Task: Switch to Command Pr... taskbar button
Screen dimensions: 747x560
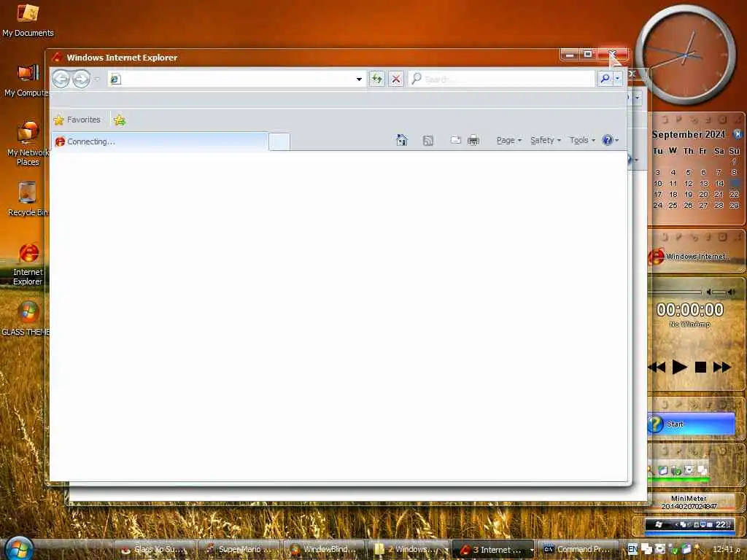Action: (x=578, y=550)
